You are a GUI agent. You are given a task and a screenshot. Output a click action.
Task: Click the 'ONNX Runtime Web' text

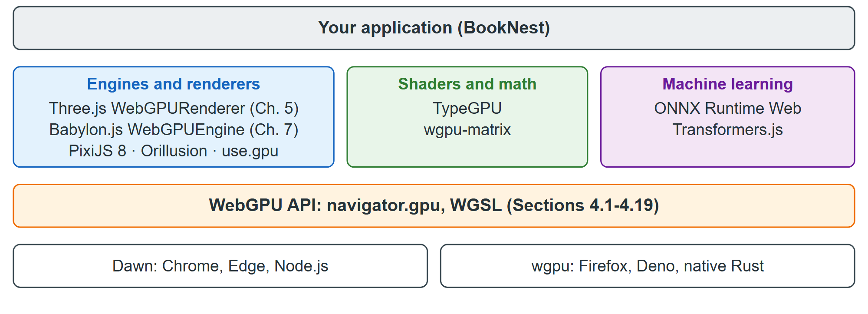(728, 109)
